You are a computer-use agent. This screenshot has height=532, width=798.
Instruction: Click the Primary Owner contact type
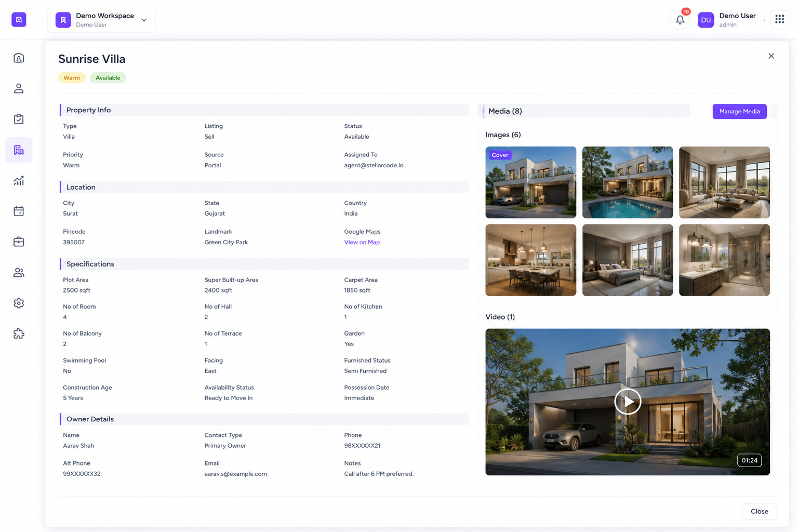pyautogui.click(x=225, y=446)
